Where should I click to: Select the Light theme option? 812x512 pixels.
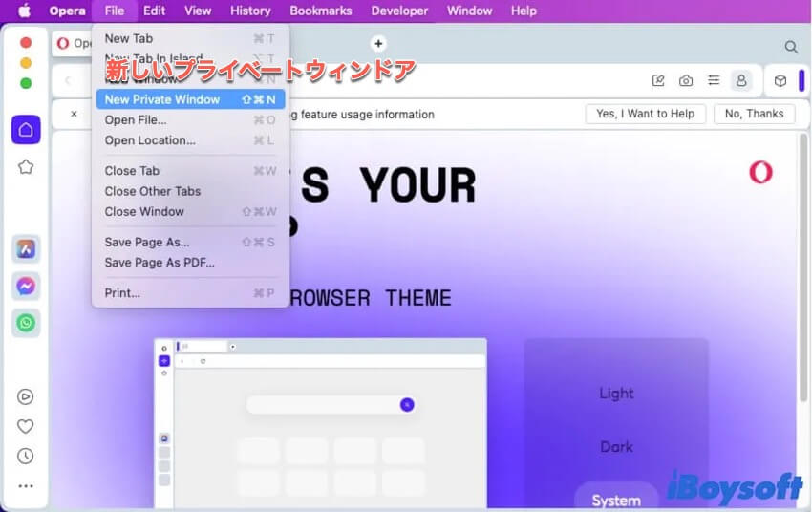[x=616, y=394]
